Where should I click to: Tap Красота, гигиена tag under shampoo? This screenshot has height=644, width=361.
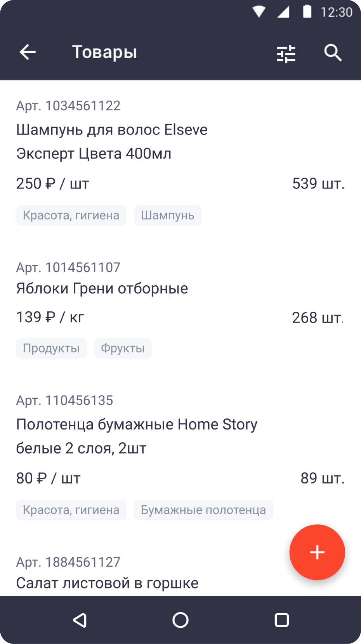[x=71, y=215]
